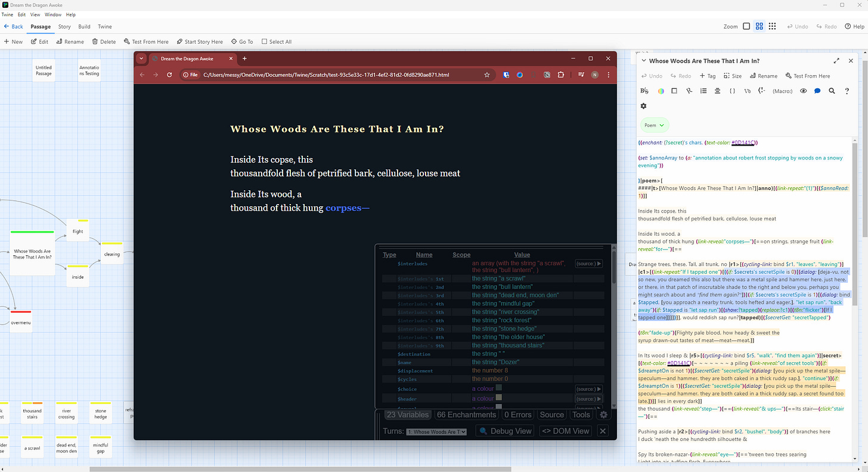The width and height of the screenshot is (868, 472).
Task: Insert a numbered list via list icon
Action: coord(703,91)
